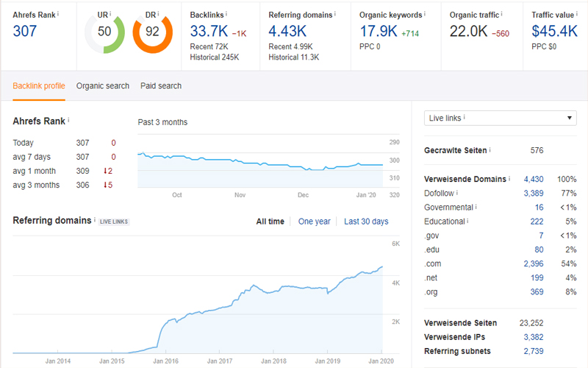Click the Past 3 months label
Image resolution: width=588 pixels, height=368 pixels.
tap(162, 122)
